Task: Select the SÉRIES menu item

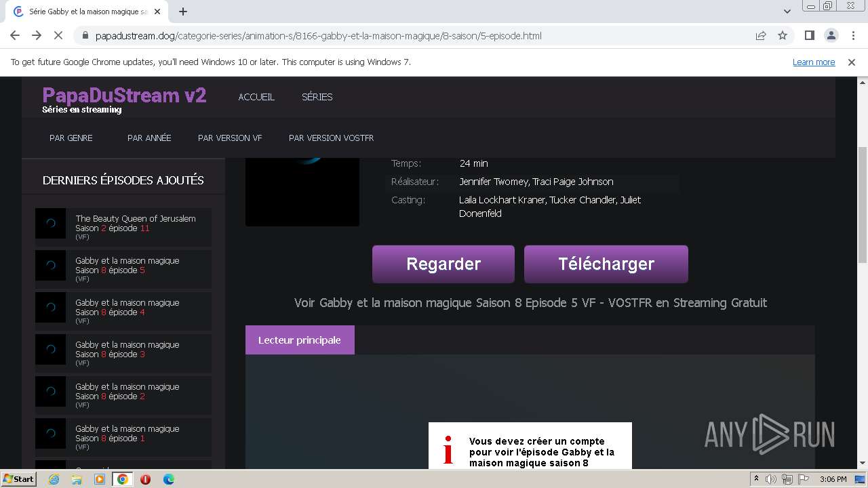Action: click(317, 97)
